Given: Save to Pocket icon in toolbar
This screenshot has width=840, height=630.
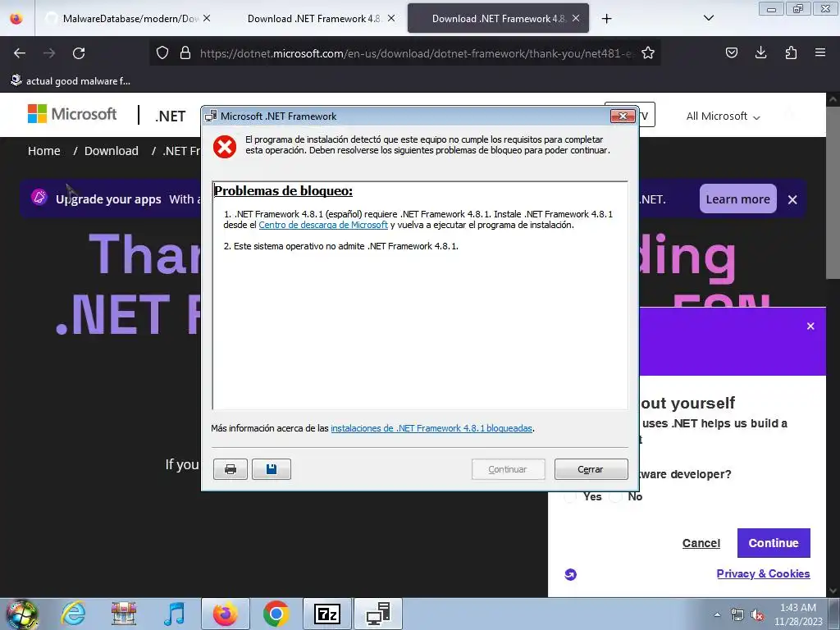Looking at the screenshot, I should pos(731,52).
